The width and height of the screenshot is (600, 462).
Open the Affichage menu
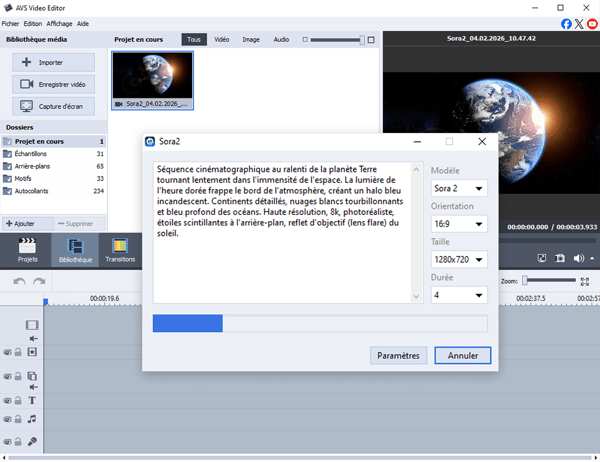59,24
